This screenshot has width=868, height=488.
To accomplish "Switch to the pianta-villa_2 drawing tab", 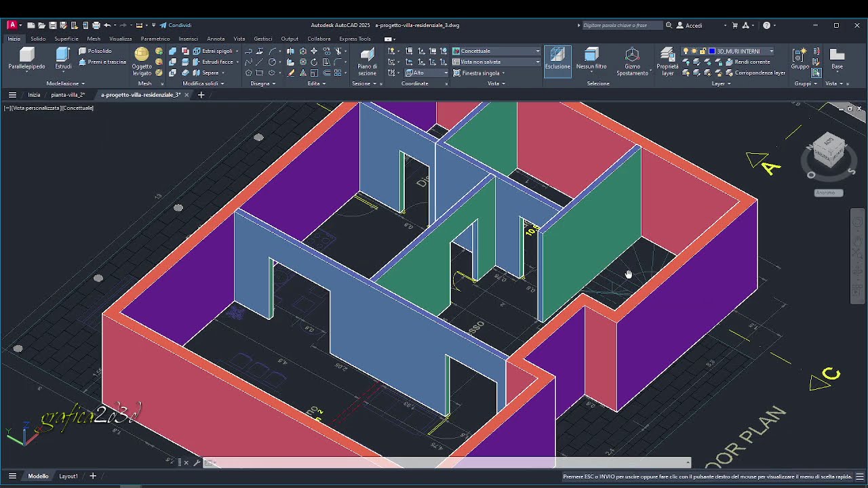I will click(68, 95).
